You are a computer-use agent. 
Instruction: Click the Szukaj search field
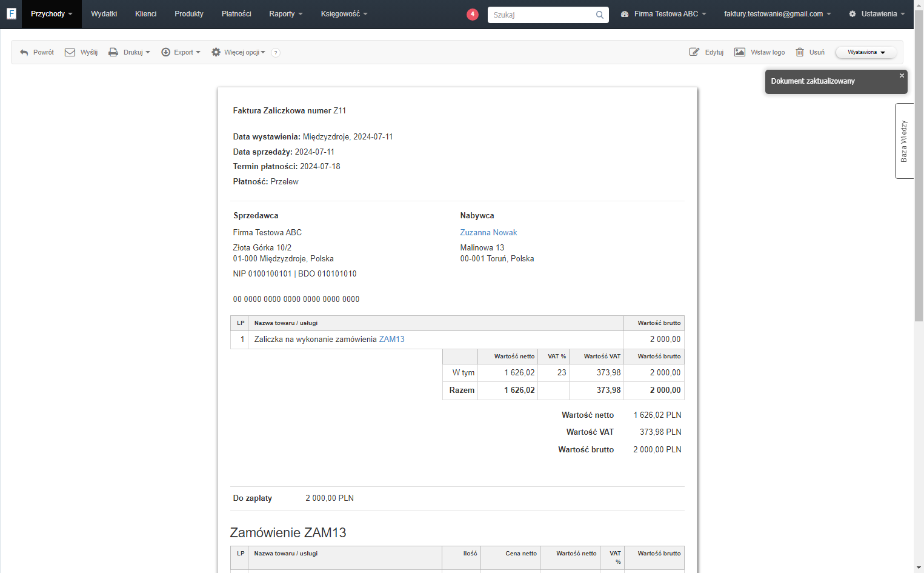click(x=542, y=15)
